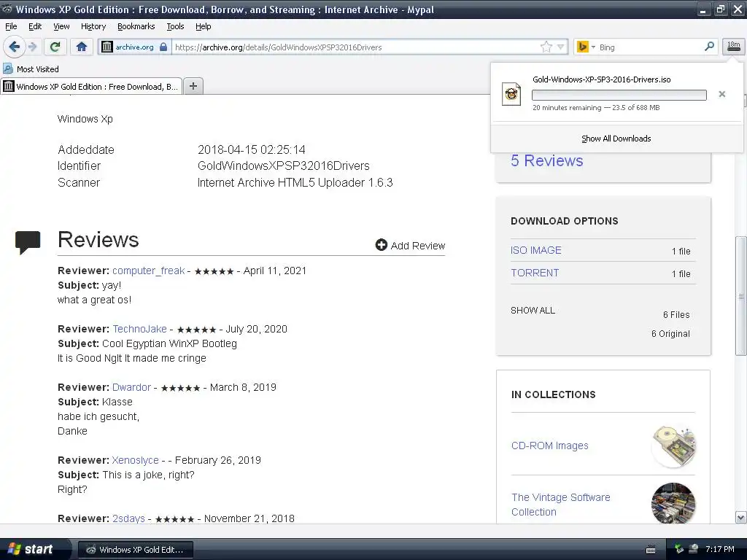This screenshot has height=560, width=747.
Task: Go back with the Back arrow
Action: click(x=15, y=47)
